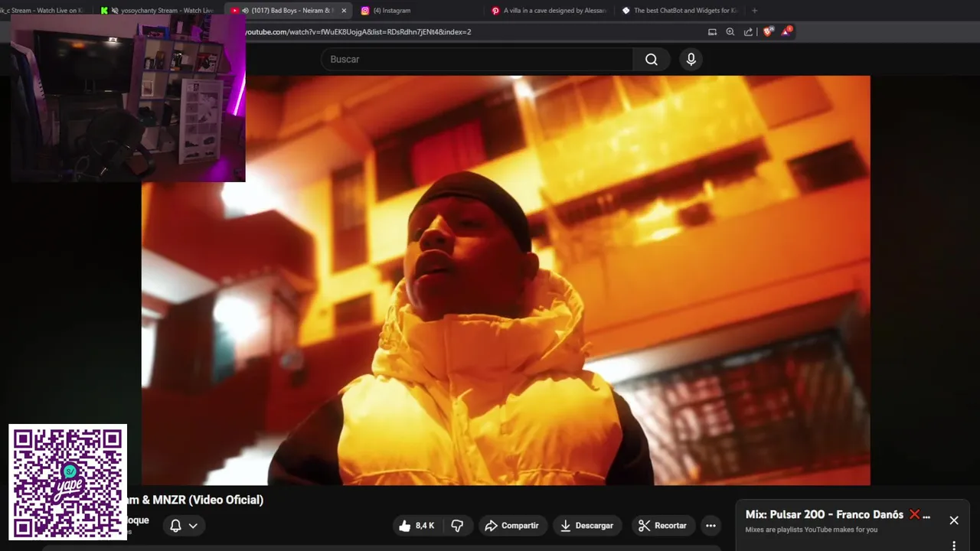Focus the Buscar search field
The width and height of the screenshot is (980, 551).
point(477,60)
